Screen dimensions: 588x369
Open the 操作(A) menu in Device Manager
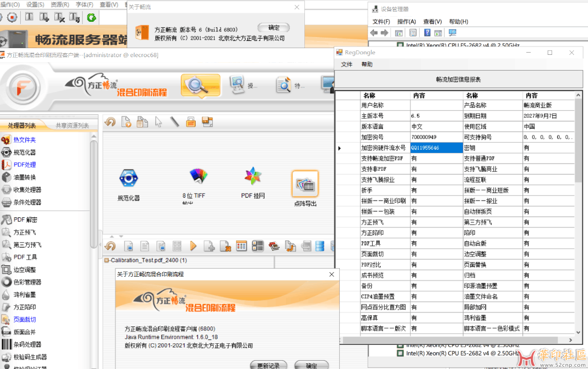[x=406, y=22]
